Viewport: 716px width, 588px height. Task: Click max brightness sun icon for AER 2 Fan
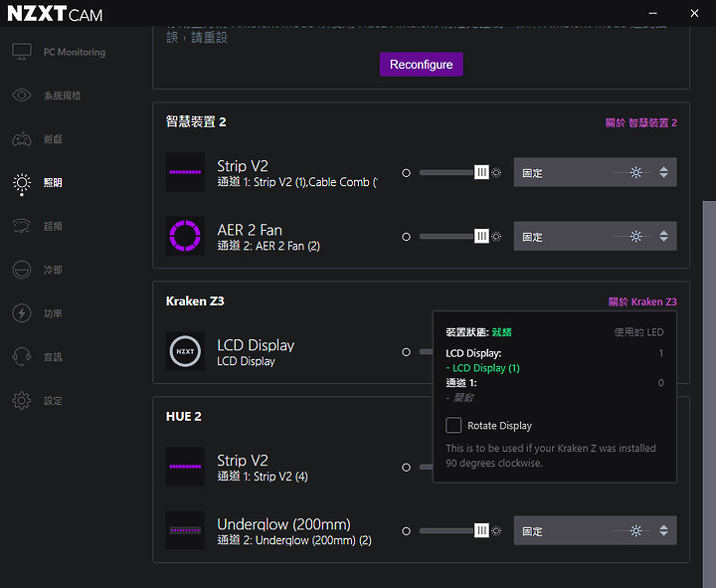click(496, 236)
